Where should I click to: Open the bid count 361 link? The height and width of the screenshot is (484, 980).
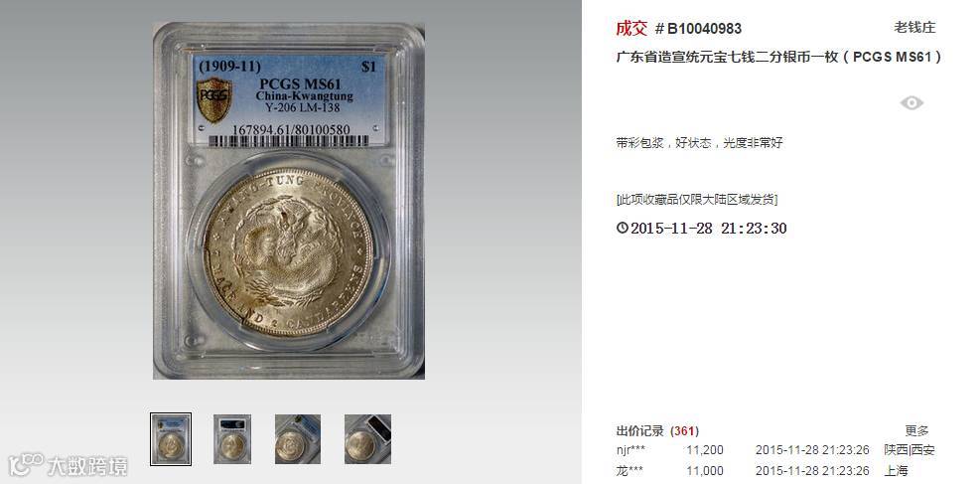(x=684, y=431)
